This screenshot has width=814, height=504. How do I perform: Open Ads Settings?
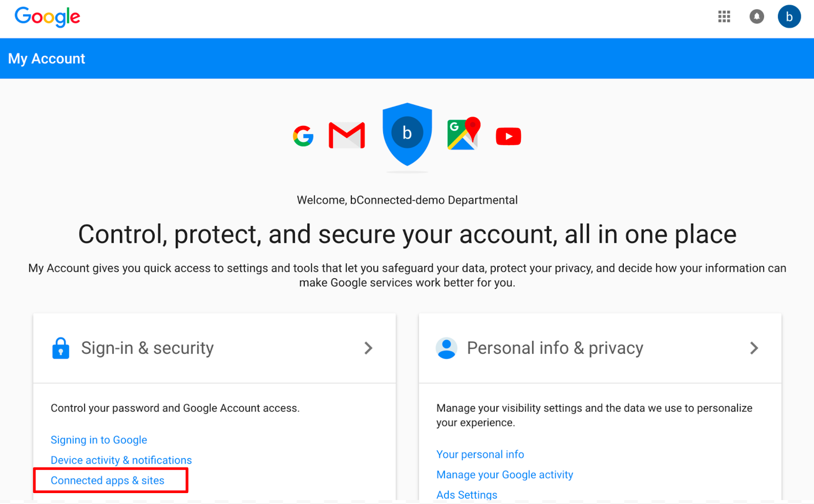tap(467, 494)
